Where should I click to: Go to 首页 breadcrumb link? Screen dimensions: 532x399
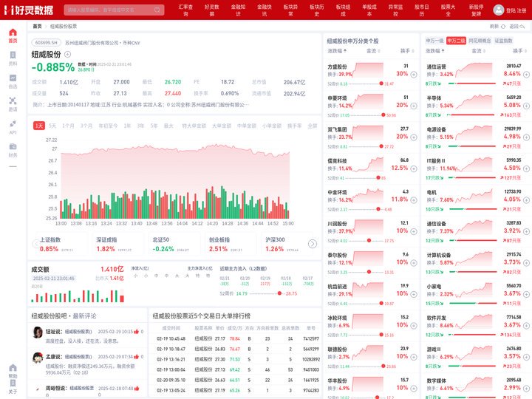point(38,26)
